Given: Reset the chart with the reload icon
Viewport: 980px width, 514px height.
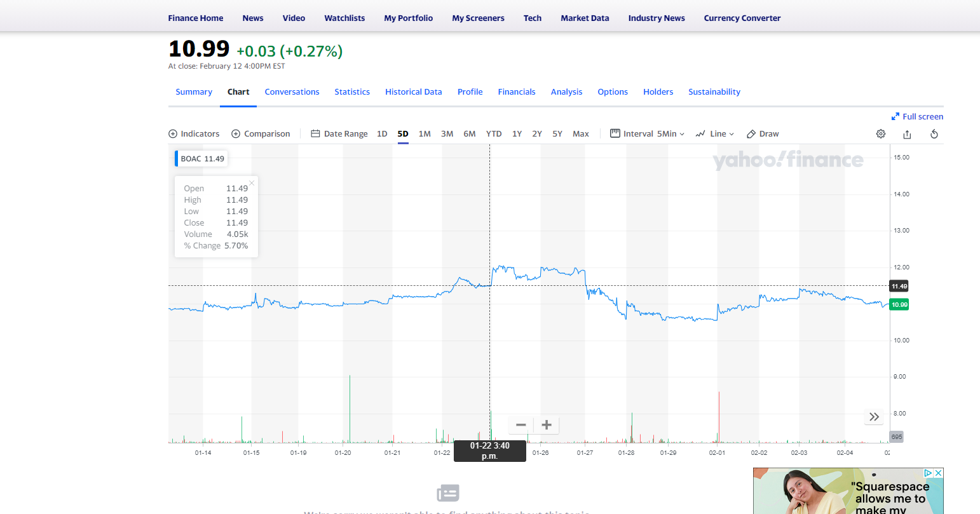Looking at the screenshot, I should pos(934,134).
